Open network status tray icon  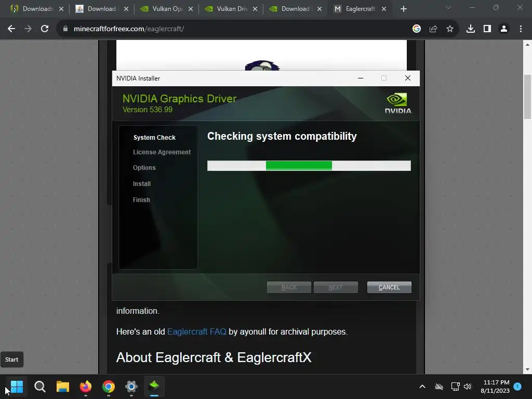(455, 387)
